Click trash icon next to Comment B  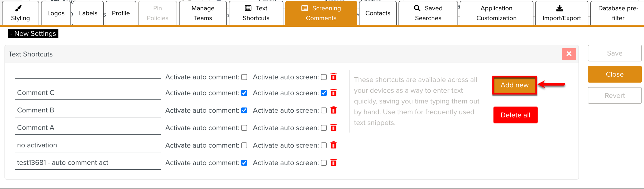click(333, 110)
